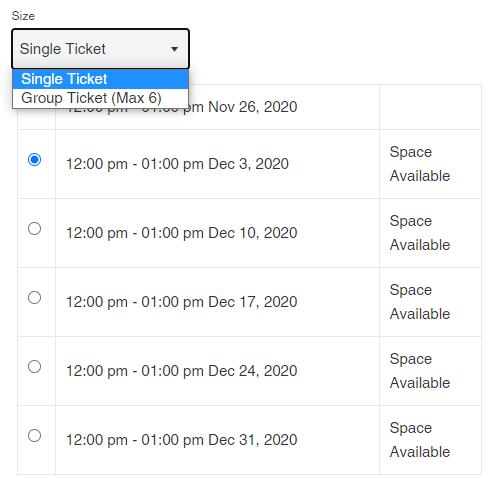Pick the Dec 24, 2020 radio button

[x=34, y=366]
